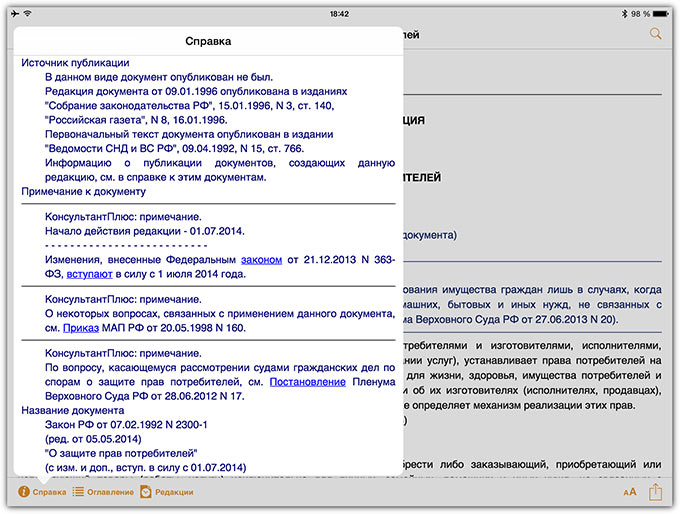Image resolution: width=680 pixels, height=514 pixels.
Task: Tap 'Закон РФ от 07.02.1992 N 2300-1'
Action: [126, 425]
